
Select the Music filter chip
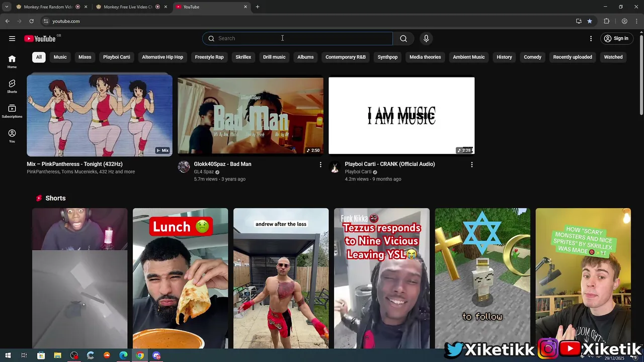coord(60,57)
